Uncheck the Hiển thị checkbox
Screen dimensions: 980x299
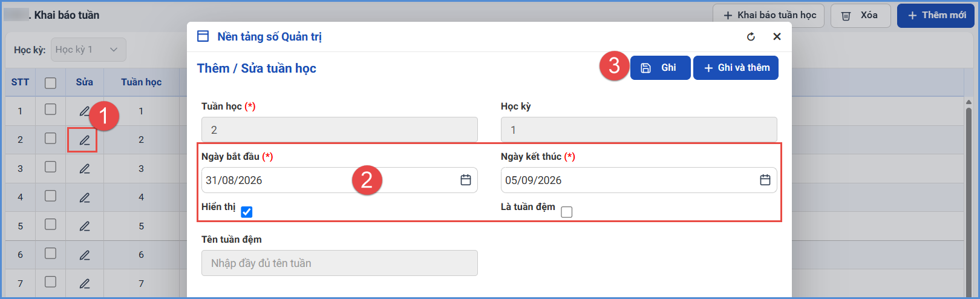click(247, 212)
